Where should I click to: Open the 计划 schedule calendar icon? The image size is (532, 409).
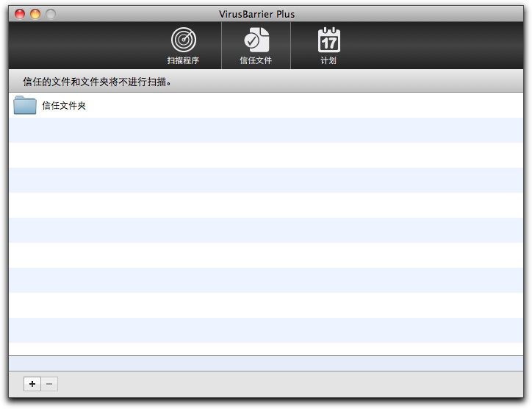(328, 40)
